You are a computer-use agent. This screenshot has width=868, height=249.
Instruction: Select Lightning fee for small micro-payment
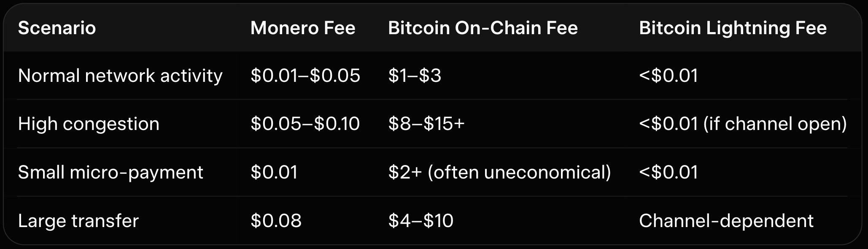pos(669,173)
